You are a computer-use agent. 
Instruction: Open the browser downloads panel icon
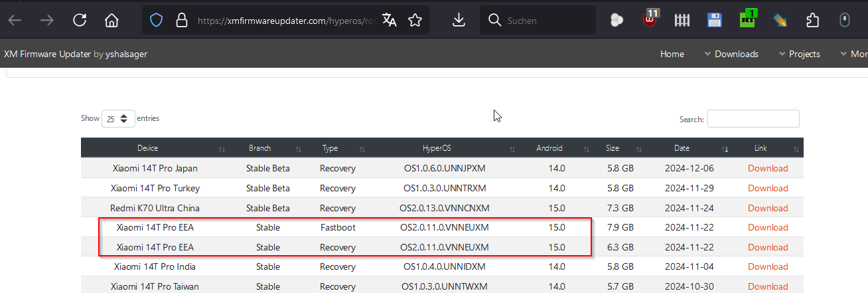point(459,21)
